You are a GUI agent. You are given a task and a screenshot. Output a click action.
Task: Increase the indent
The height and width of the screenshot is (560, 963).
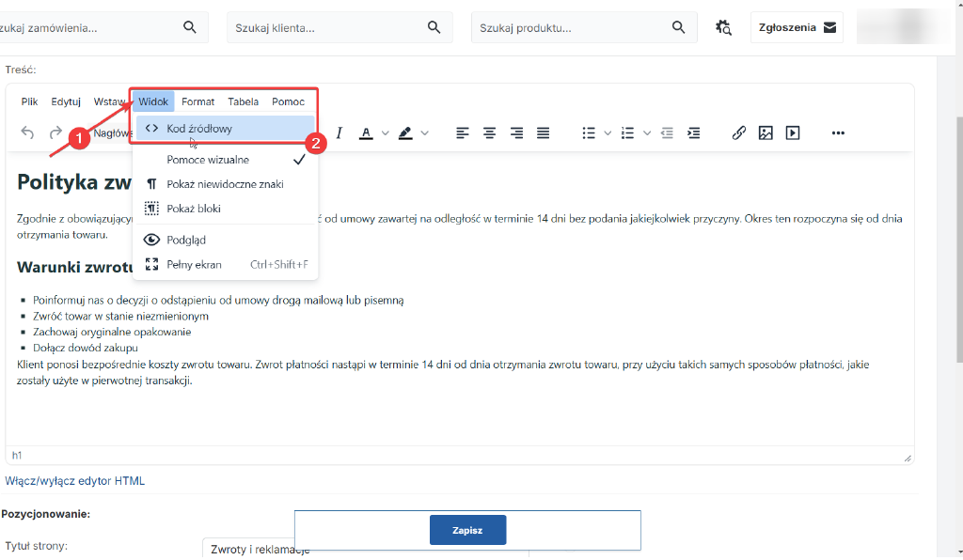[693, 133]
